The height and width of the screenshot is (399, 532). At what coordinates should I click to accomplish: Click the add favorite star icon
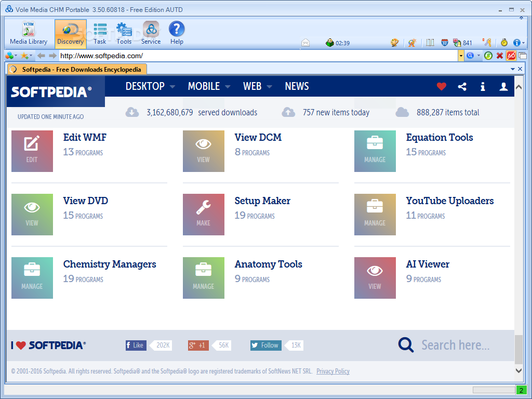24,56
